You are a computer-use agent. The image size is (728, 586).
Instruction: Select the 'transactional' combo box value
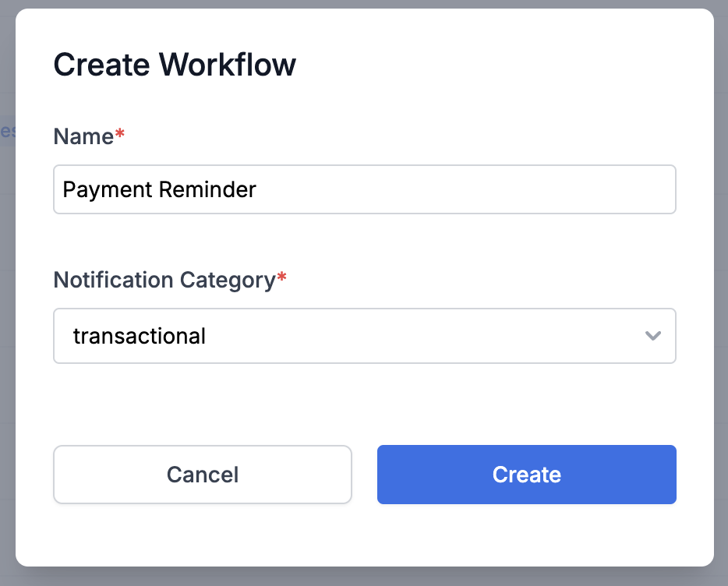[365, 336]
